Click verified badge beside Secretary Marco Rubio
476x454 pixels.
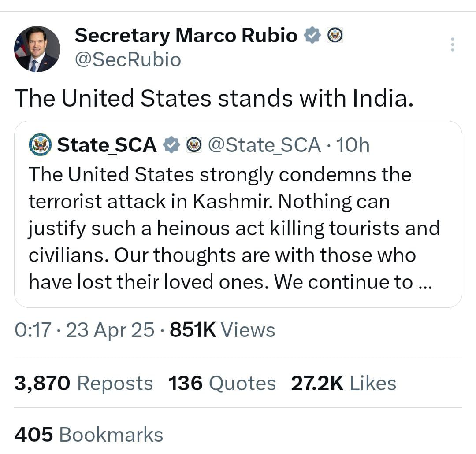(312, 35)
